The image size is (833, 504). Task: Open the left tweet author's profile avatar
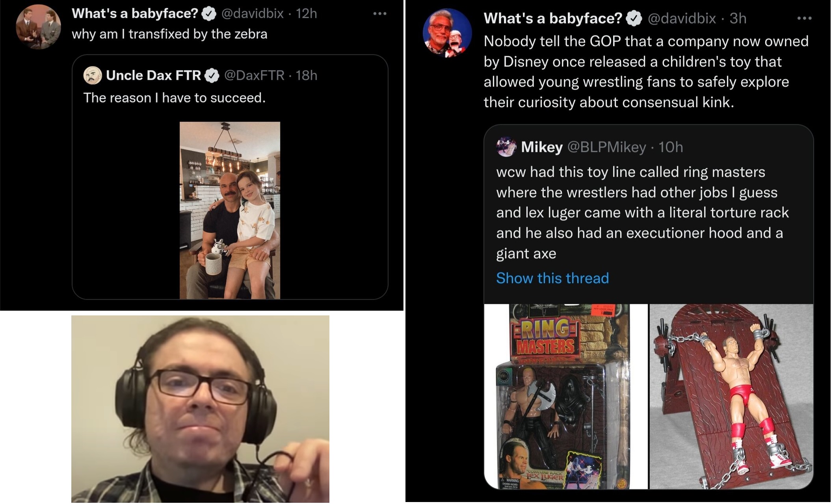coord(38,27)
